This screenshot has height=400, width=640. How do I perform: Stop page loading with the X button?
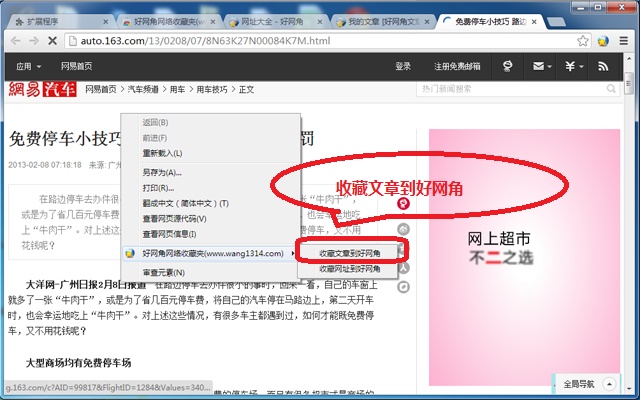(x=52, y=41)
